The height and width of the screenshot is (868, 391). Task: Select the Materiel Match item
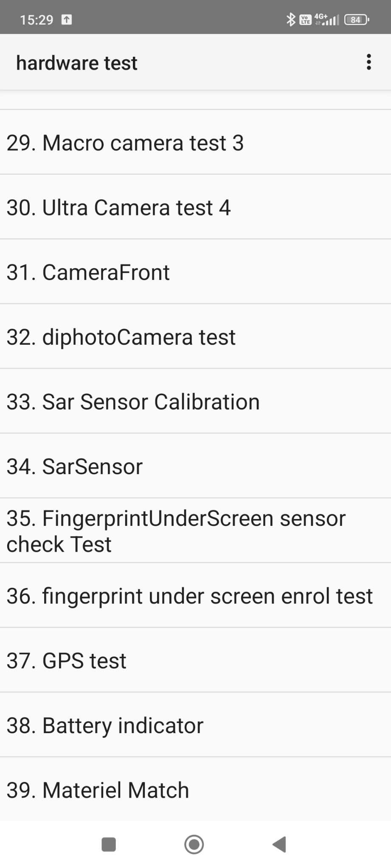(195, 790)
